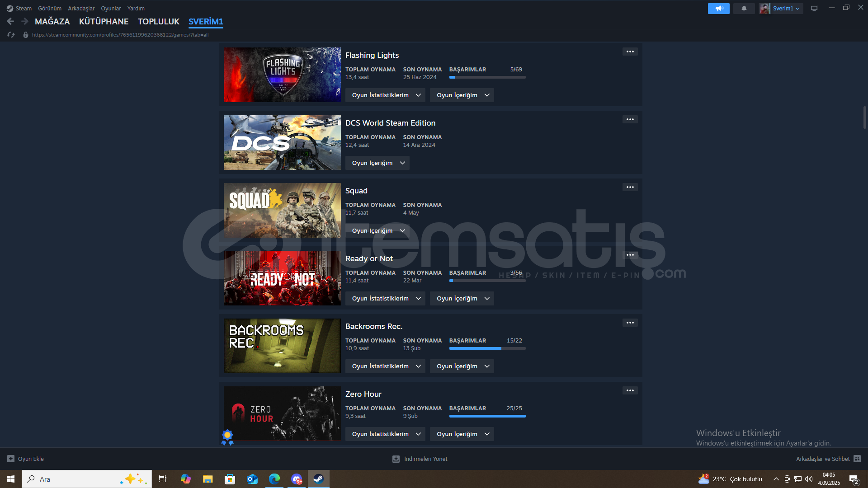Expand Oyun İçeriğim for Squad
Image resolution: width=868 pixels, height=488 pixels.
point(377,231)
